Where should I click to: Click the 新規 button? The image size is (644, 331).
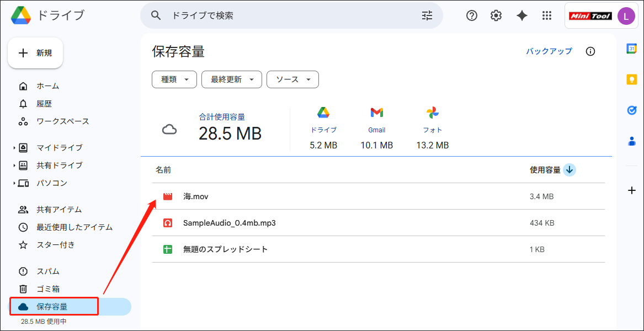coord(35,52)
